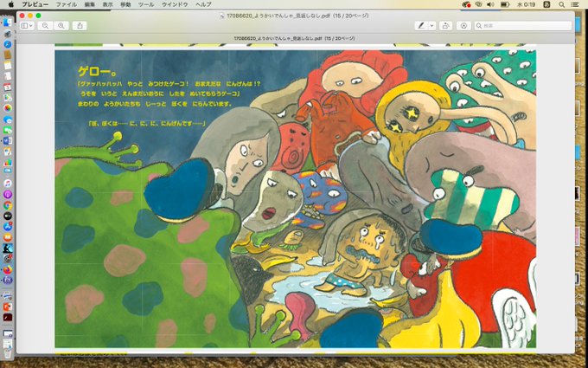Open the share button in Preview toolbar

coord(80,25)
